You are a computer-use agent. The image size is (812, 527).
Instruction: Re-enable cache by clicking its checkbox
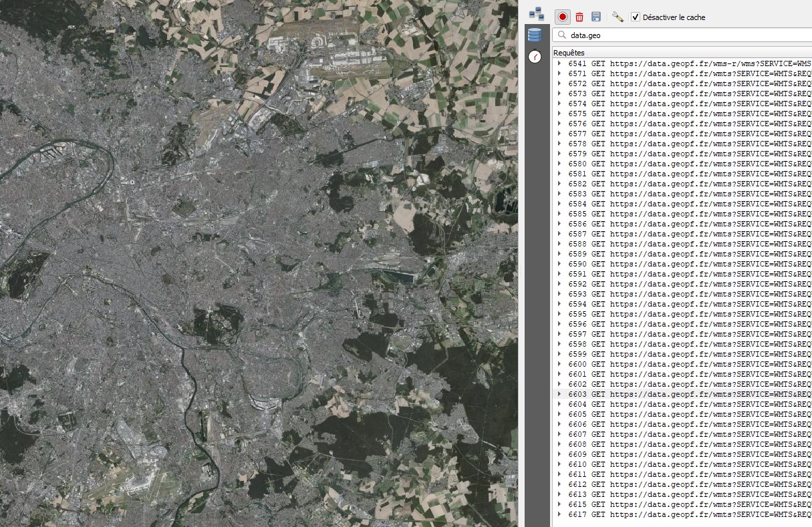634,17
